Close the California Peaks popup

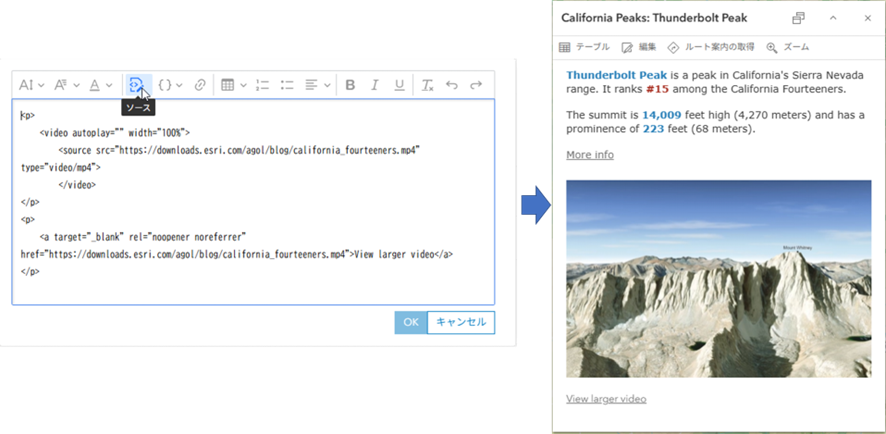pyautogui.click(x=868, y=18)
